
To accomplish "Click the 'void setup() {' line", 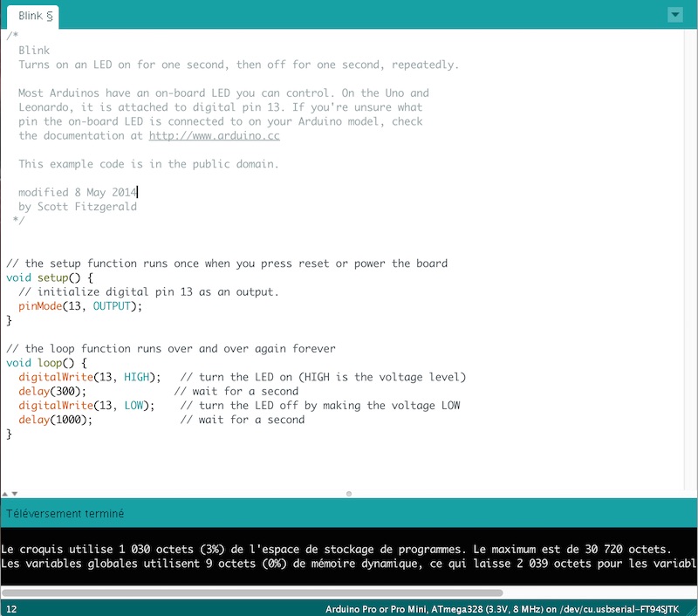I will click(50, 277).
